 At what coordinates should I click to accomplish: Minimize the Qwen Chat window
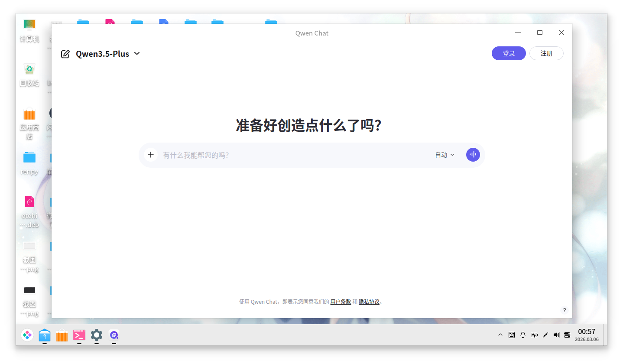pos(518,32)
